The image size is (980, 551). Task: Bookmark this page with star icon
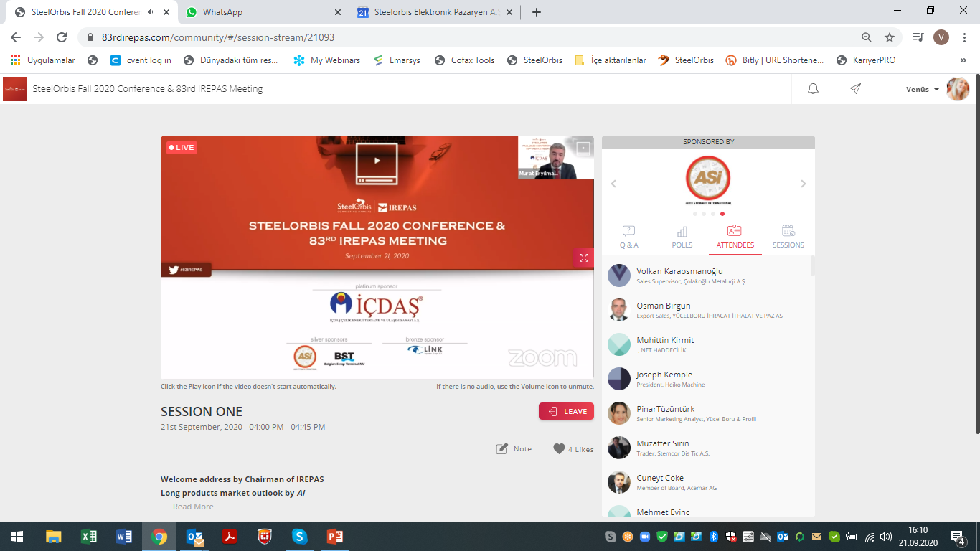click(x=890, y=37)
